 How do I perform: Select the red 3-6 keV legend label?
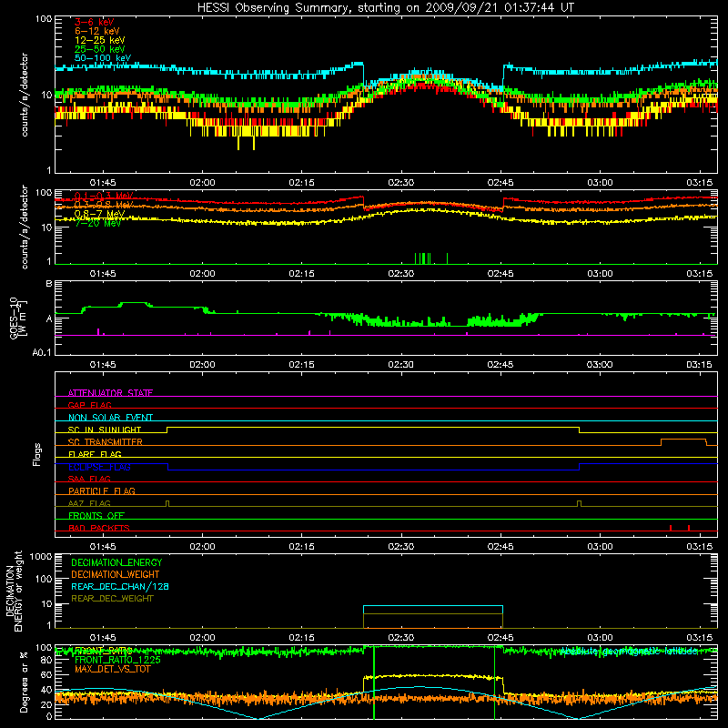click(x=95, y=22)
